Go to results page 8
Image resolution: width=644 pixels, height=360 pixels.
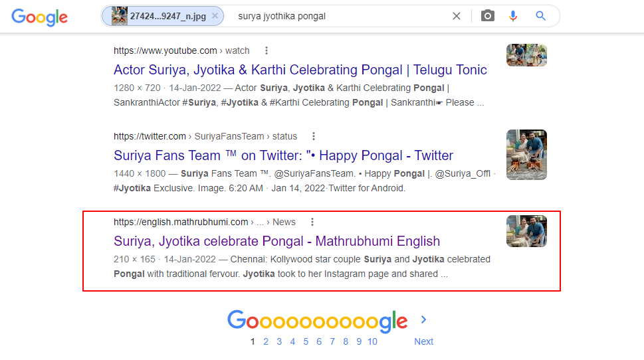(x=346, y=341)
